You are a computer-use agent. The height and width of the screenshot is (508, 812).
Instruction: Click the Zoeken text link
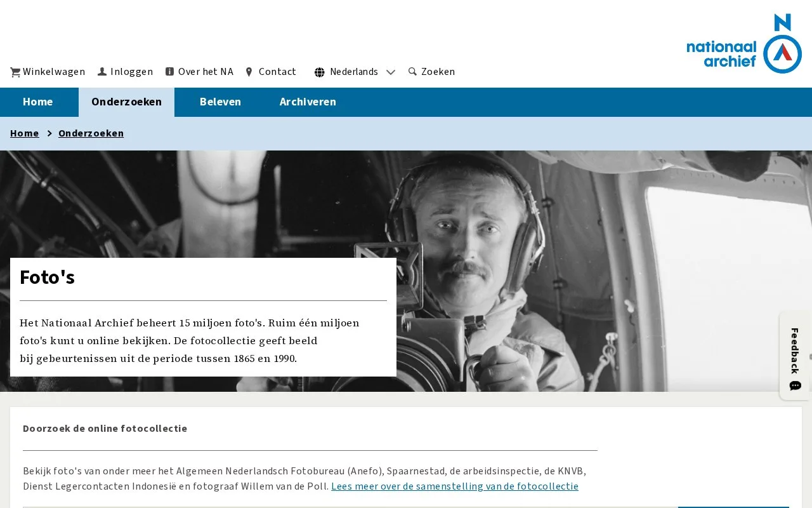pos(438,72)
